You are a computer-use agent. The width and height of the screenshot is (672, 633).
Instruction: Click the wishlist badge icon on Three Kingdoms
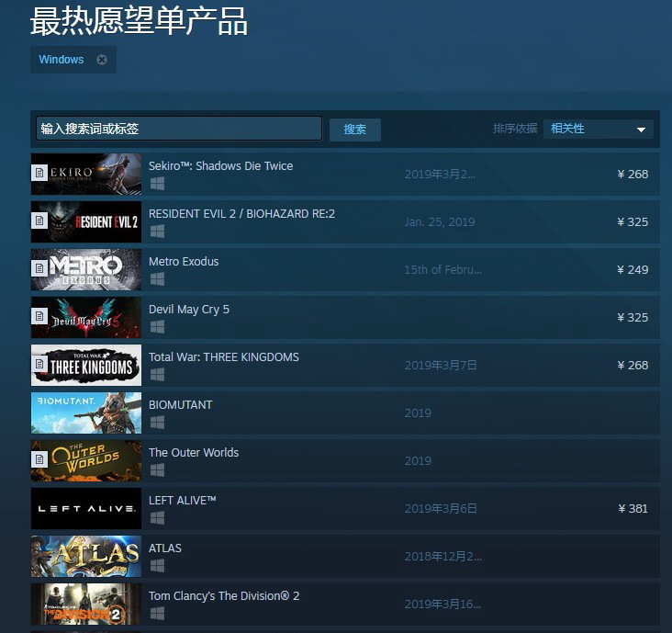(x=39, y=364)
